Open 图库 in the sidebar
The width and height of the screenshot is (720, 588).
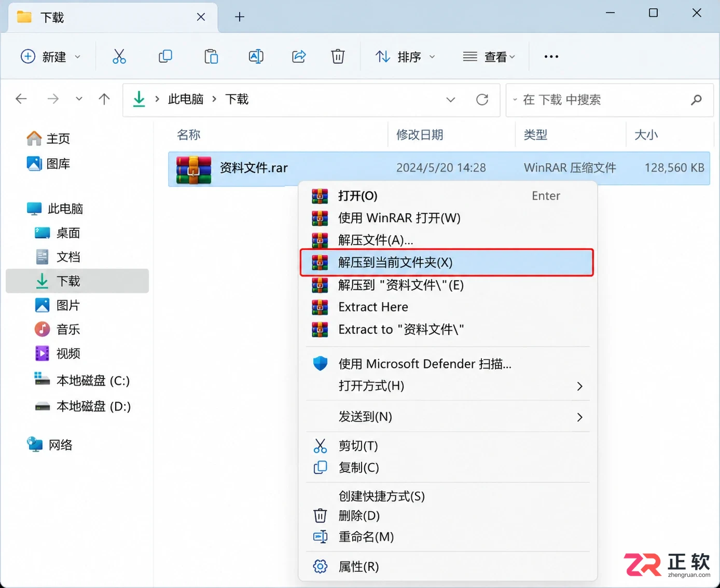tap(48, 164)
